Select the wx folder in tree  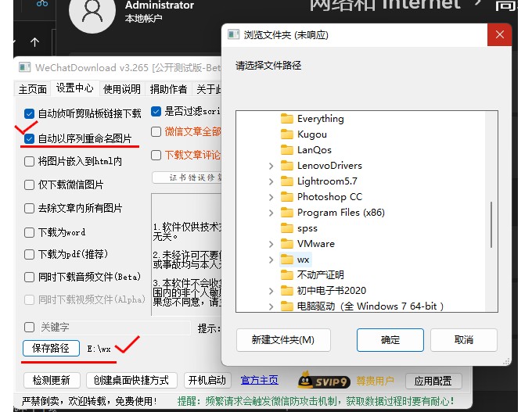pos(303,260)
